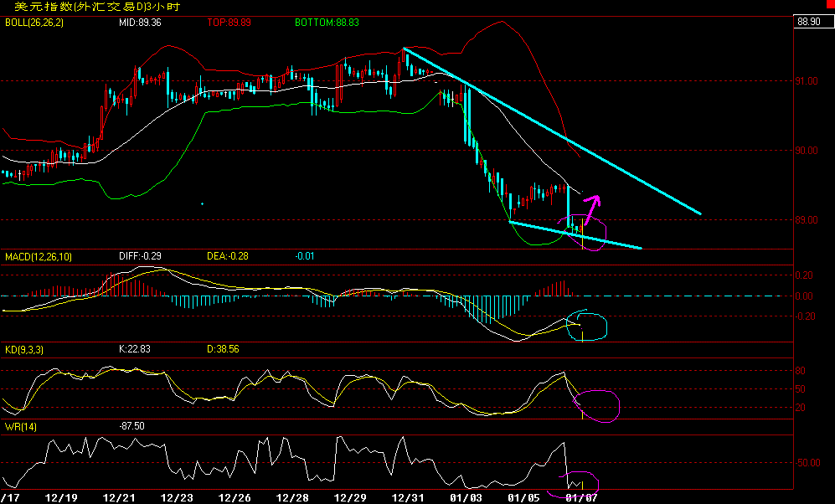Image resolution: width=835 pixels, height=504 pixels.
Task: Click the MACD axis label 0.00
Action: pyautogui.click(x=804, y=296)
